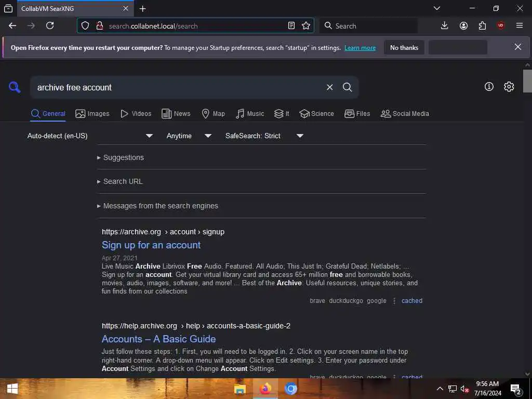
Task: Switch to the Videos category
Action: (x=136, y=114)
